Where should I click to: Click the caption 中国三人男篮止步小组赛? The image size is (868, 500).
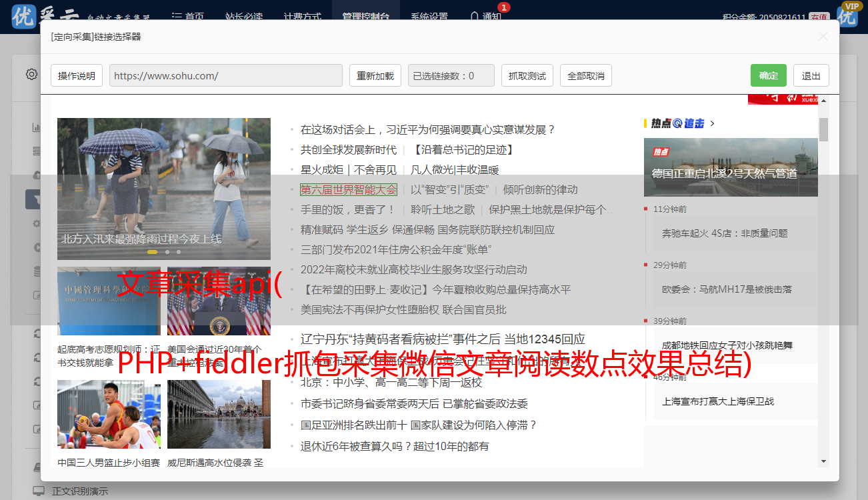(x=109, y=462)
